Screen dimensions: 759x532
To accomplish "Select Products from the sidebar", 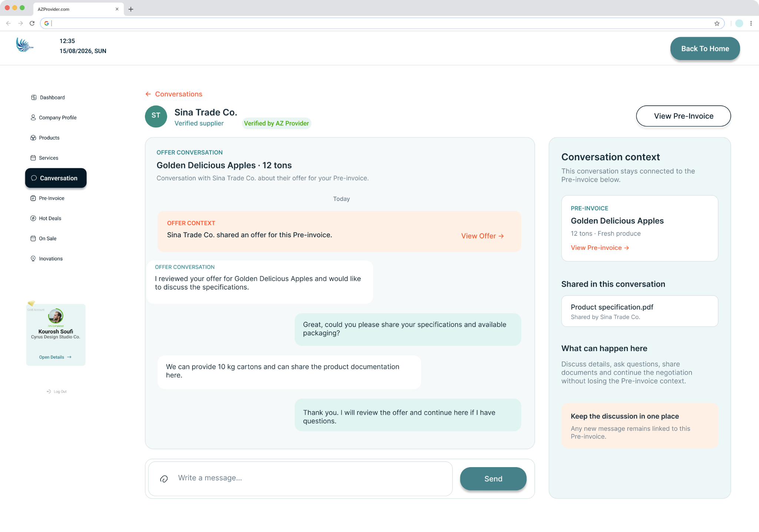I will click(45, 138).
